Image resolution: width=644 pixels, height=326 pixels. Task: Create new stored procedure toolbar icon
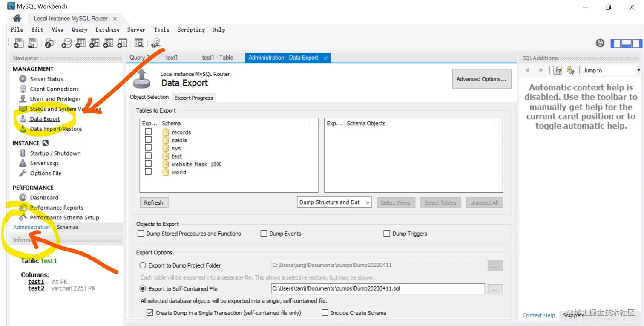pyautogui.click(x=109, y=43)
